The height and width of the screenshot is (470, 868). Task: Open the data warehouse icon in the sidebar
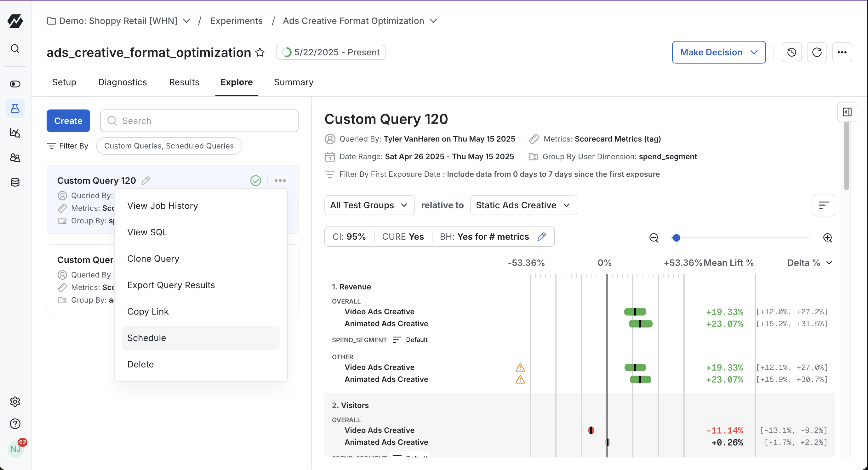pyautogui.click(x=15, y=182)
